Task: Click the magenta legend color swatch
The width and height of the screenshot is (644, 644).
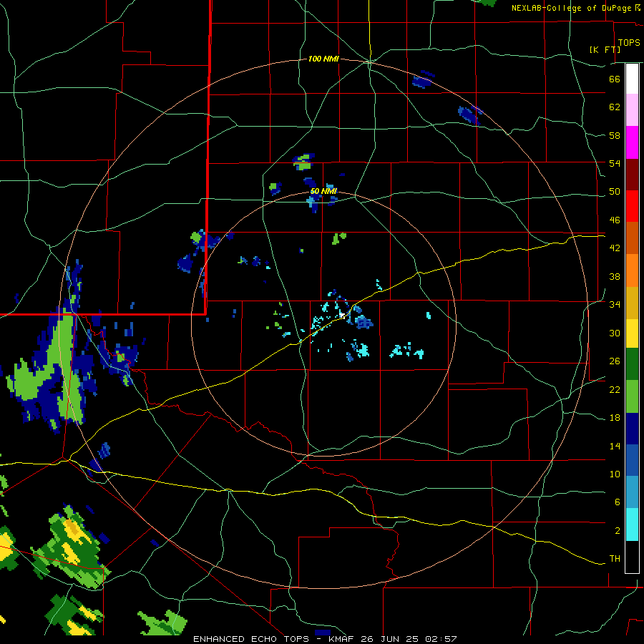Action: (632, 142)
